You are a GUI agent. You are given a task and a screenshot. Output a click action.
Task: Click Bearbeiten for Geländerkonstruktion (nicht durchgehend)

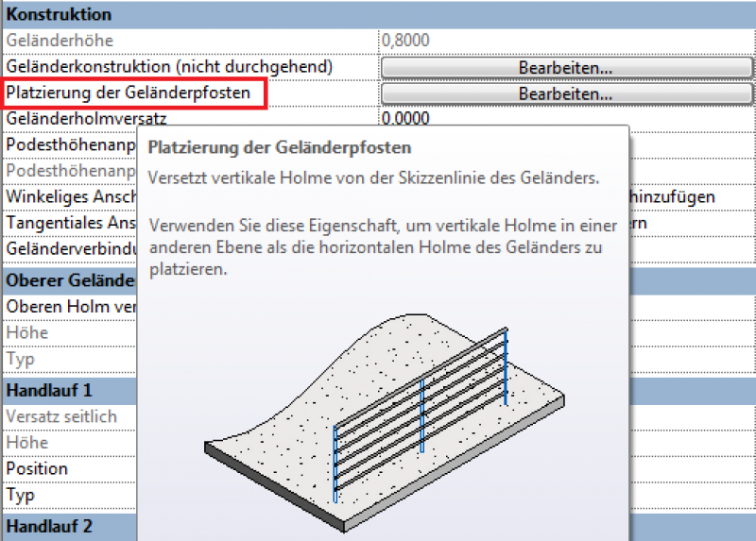point(565,68)
